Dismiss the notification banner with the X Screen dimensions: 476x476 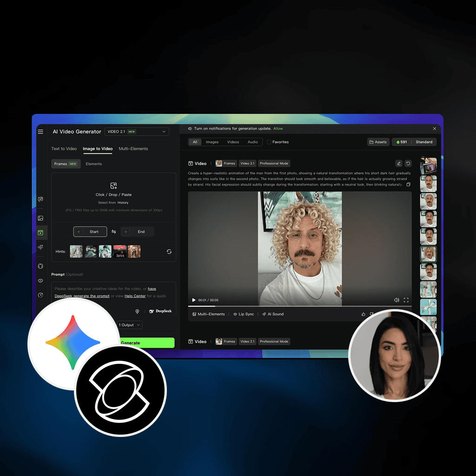point(435,129)
